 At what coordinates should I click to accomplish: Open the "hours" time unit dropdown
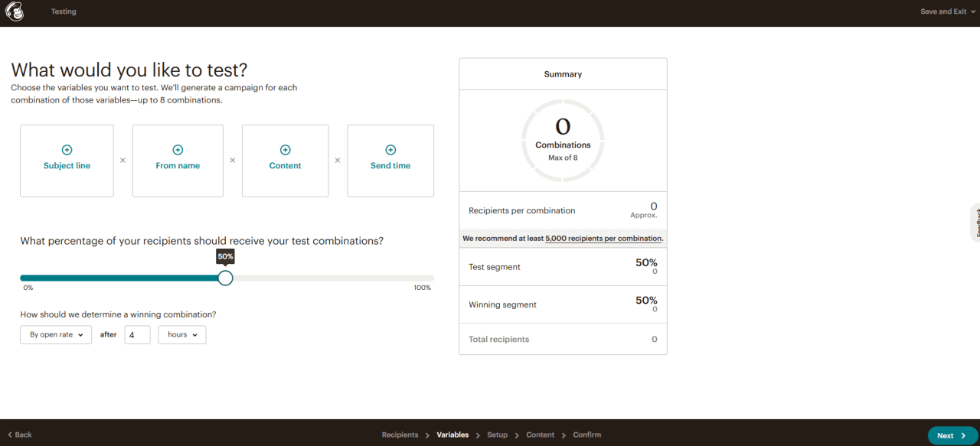click(181, 334)
